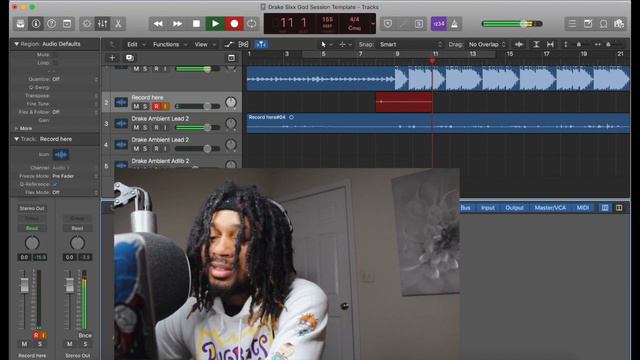Toggle Show Automation button
The width and height of the screenshot is (640, 360).
[229, 44]
